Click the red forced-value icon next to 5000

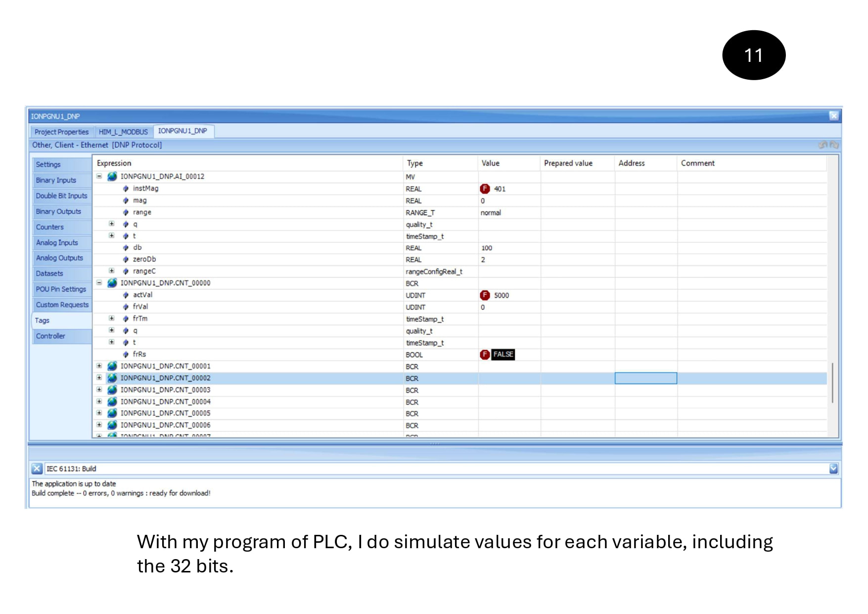pos(485,295)
